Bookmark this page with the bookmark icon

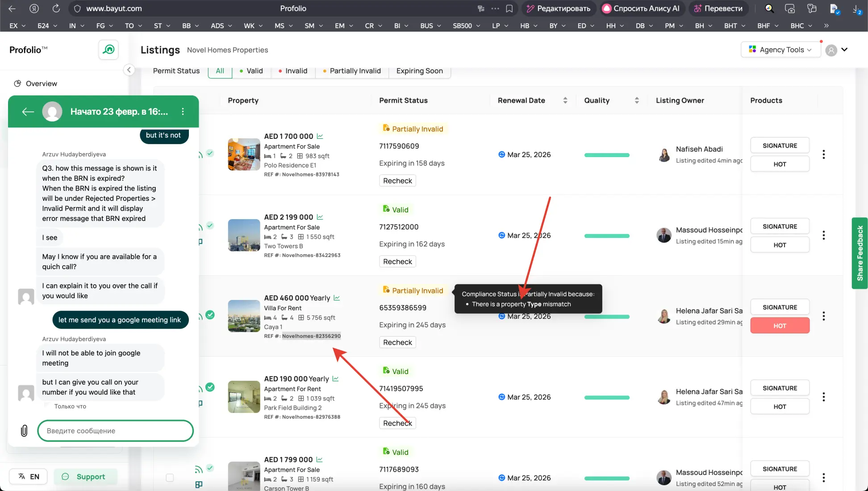click(x=509, y=8)
